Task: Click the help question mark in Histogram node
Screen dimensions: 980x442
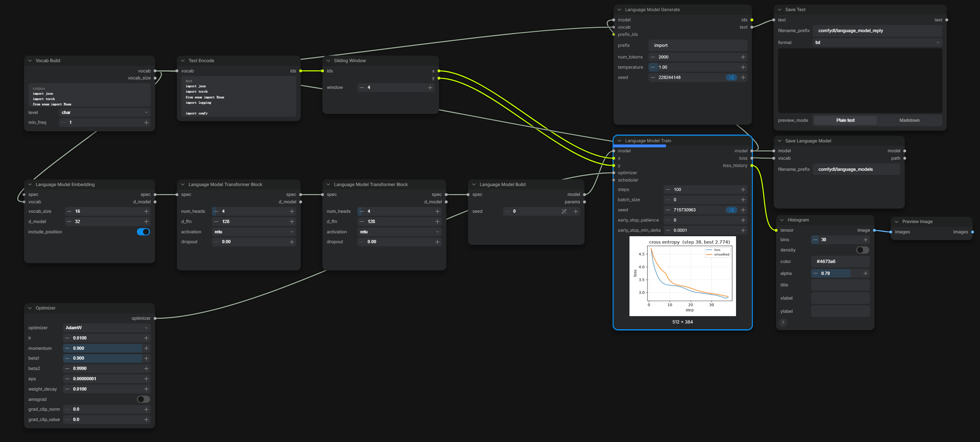Action: pyautogui.click(x=783, y=323)
